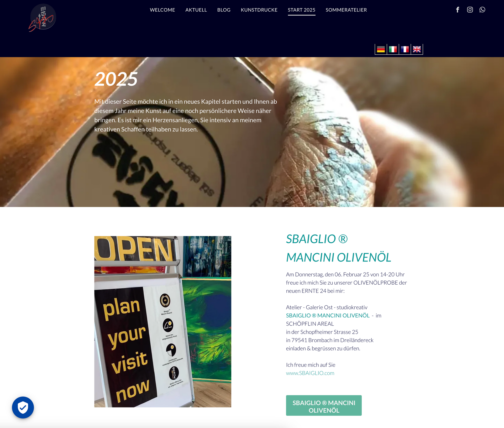Screen dimensions: 504x428
Task: Open the 'plan your visit now' photo
Action: (163, 322)
